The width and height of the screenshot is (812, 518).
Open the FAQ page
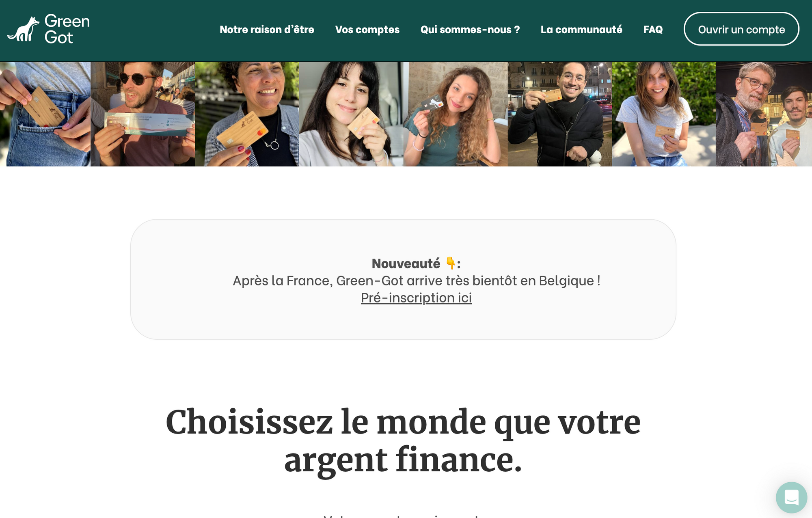[653, 30]
